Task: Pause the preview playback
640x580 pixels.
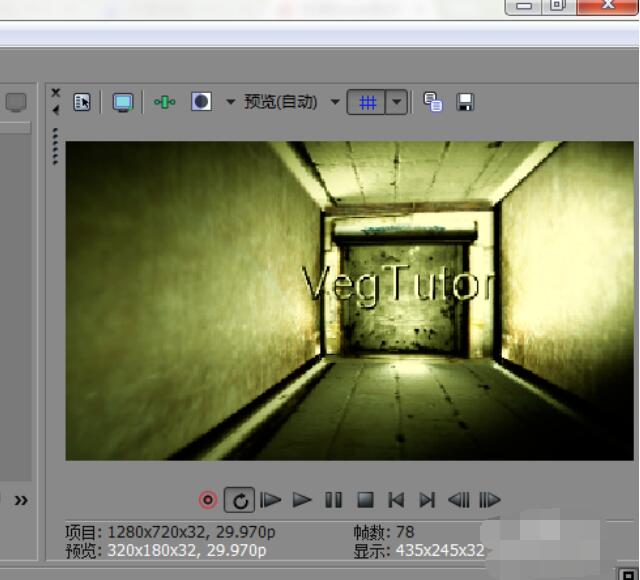Action: click(333, 500)
